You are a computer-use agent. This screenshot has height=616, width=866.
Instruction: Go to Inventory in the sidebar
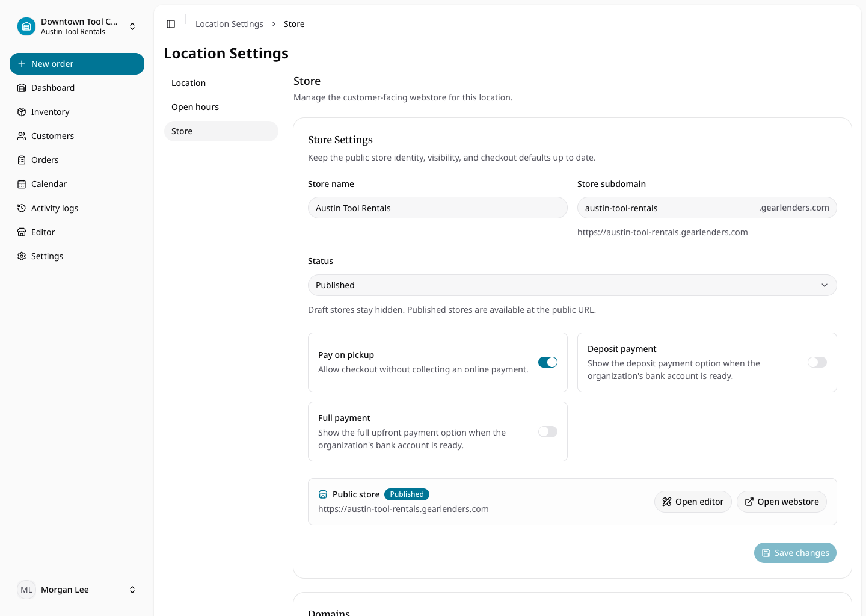(77, 112)
